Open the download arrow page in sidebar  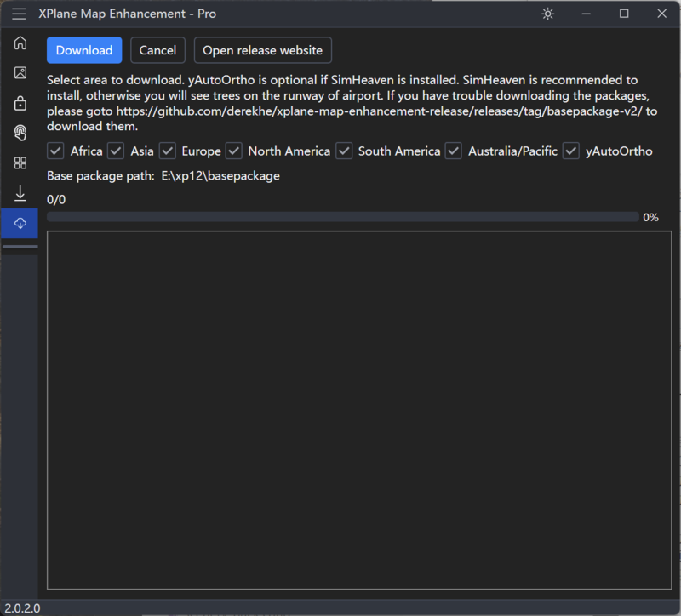20,193
